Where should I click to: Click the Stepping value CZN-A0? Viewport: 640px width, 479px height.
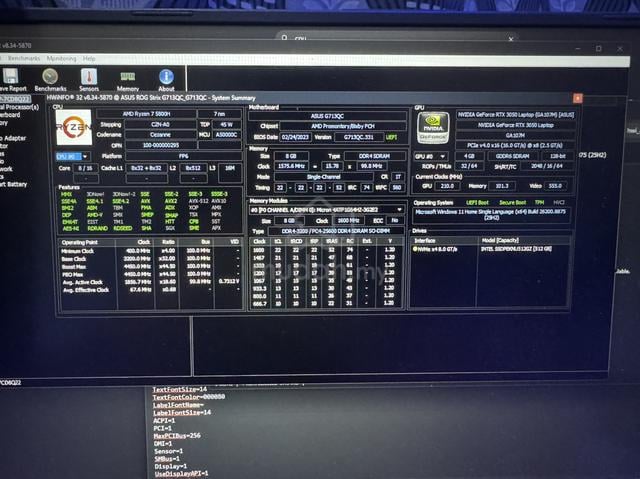click(x=160, y=124)
